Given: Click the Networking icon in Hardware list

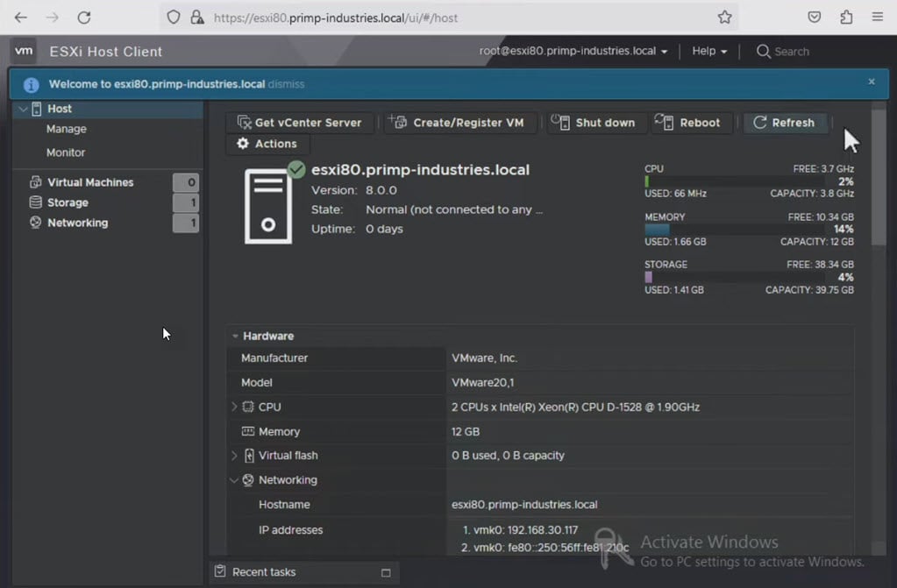Looking at the screenshot, I should click(x=247, y=480).
